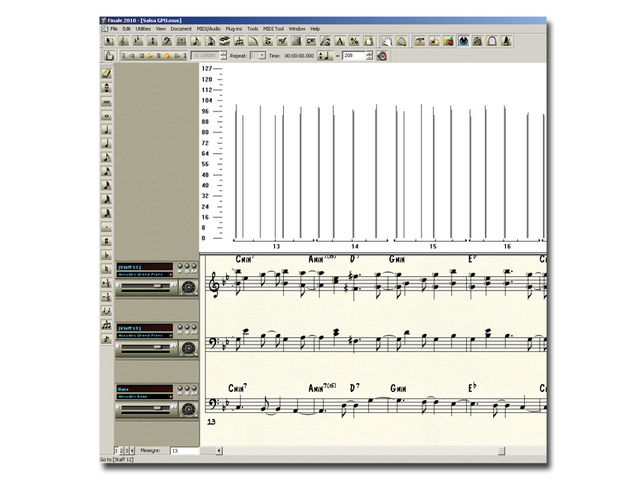Viewport: 640px width, 480px height.
Task: Choose the half note duration in palette
Action: click(x=106, y=129)
